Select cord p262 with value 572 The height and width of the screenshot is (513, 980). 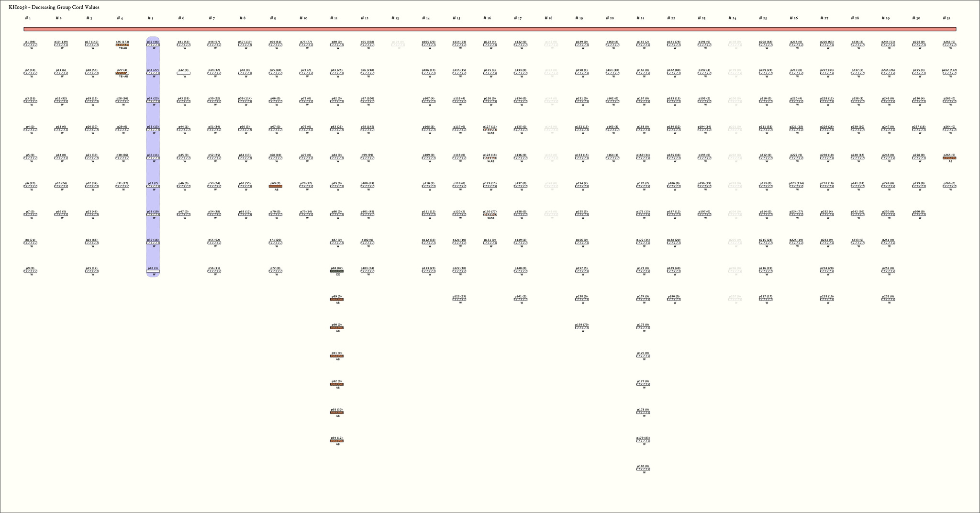(950, 73)
